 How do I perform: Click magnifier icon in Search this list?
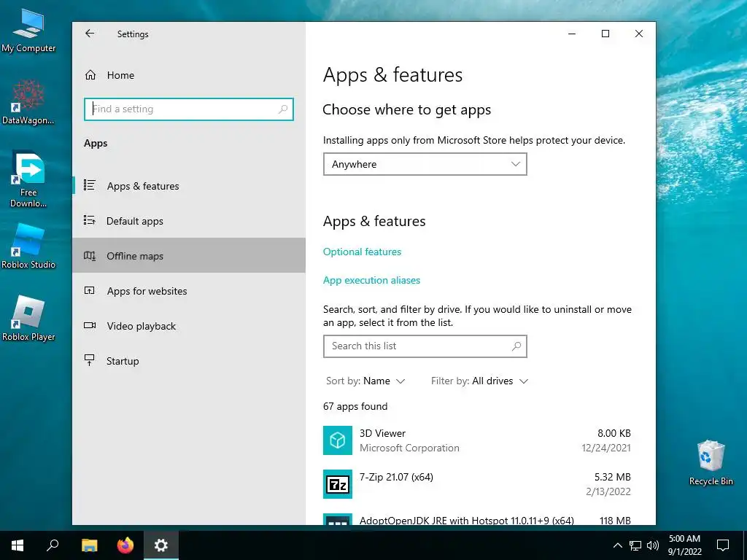516,346
